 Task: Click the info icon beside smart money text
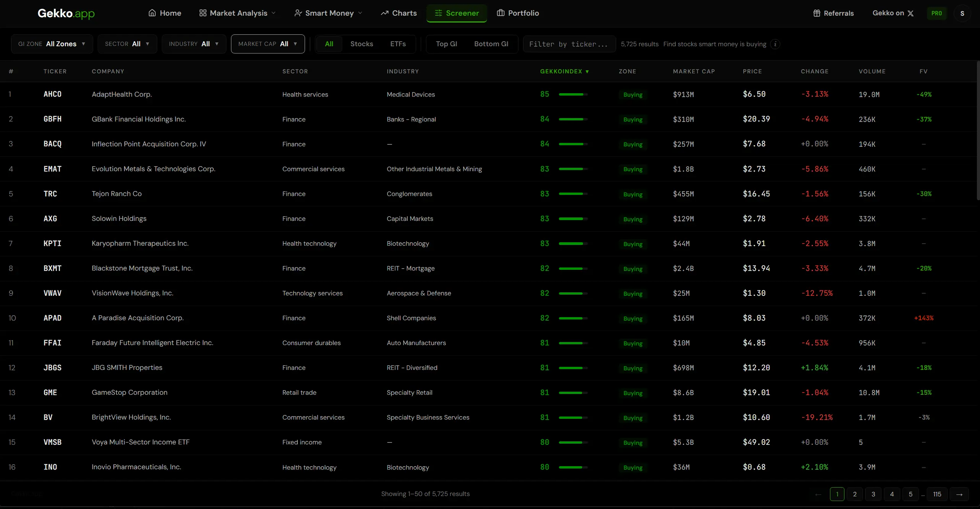775,44
